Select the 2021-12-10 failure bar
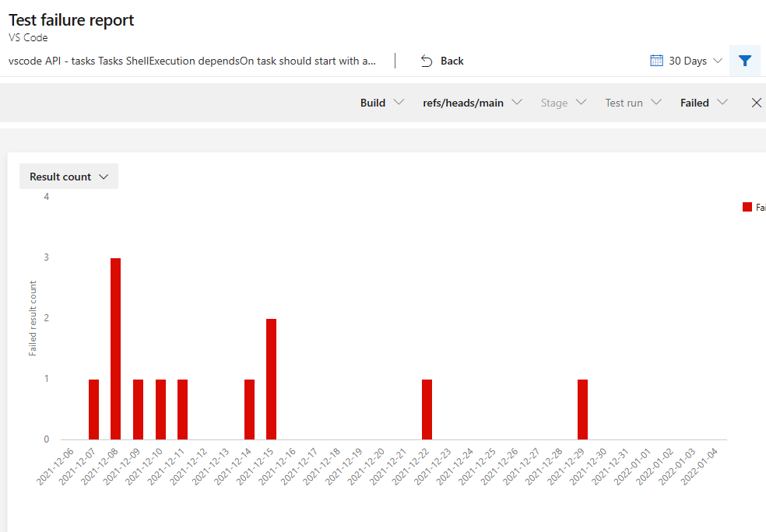Viewport: 766px width, 532px height. (x=160, y=409)
